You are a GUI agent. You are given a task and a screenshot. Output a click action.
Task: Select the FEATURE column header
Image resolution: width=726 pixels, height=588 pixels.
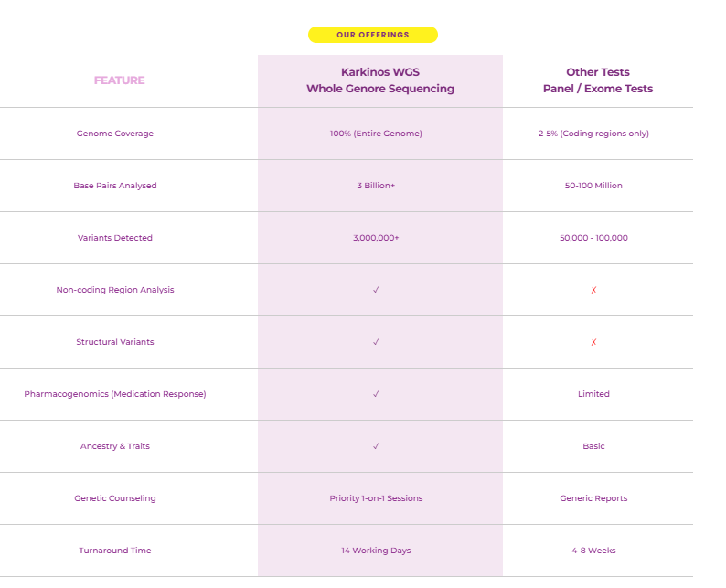coord(119,80)
